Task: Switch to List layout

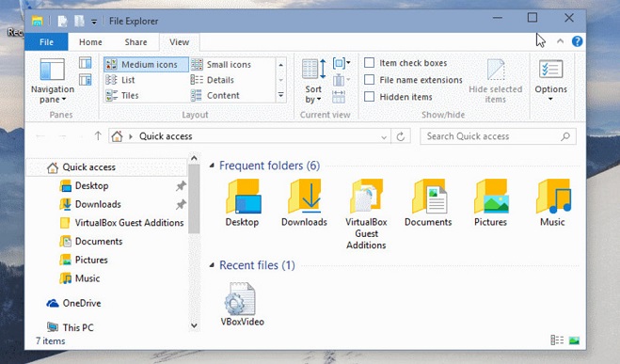Action: click(120, 80)
